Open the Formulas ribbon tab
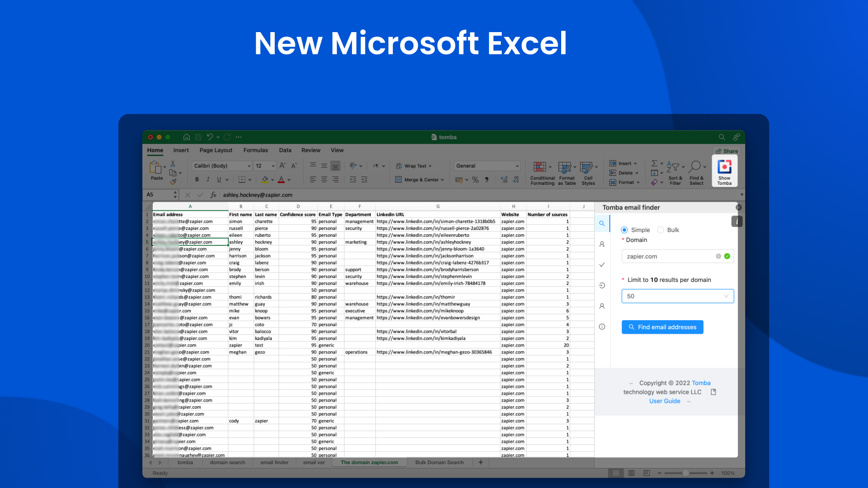The image size is (868, 488). [255, 150]
